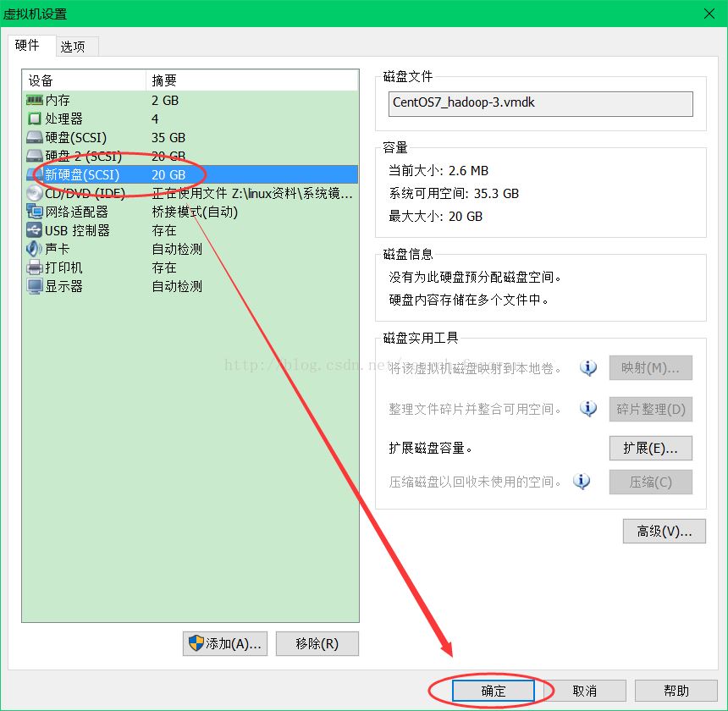Click the USB 控制器 icon

[x=35, y=231]
